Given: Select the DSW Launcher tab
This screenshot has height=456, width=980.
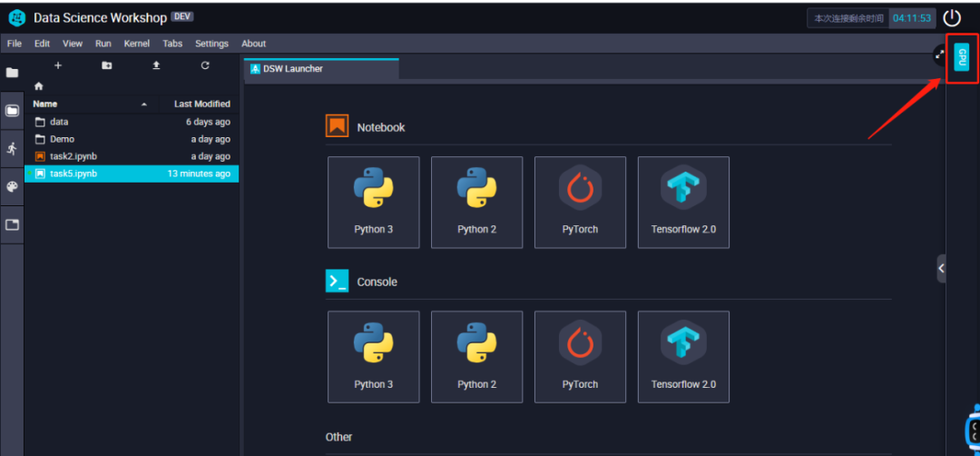Looking at the screenshot, I should pos(320,69).
